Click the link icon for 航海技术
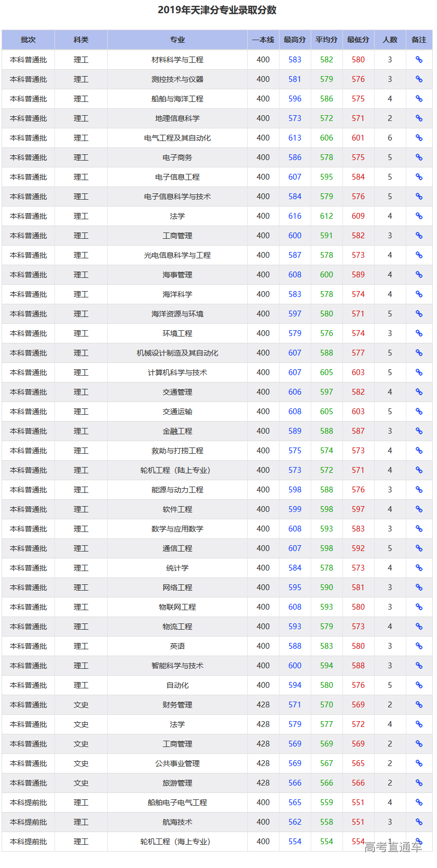 click(419, 822)
